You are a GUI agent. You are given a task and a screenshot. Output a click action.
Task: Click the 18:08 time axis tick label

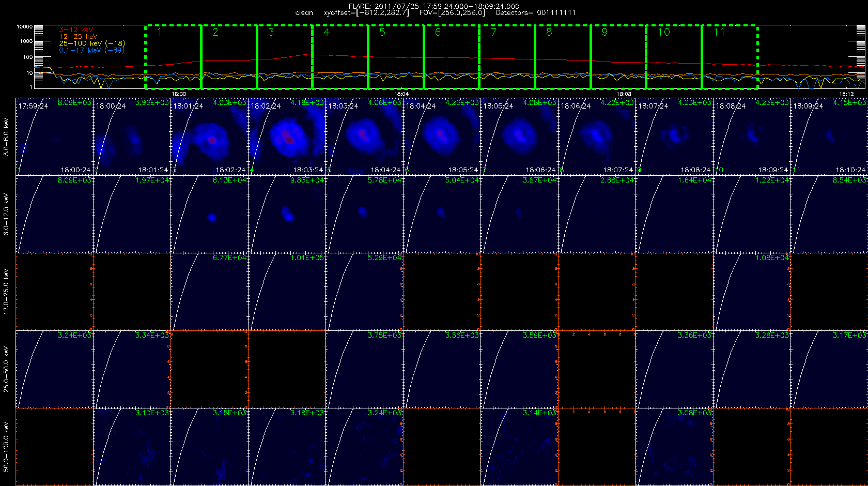click(x=624, y=94)
